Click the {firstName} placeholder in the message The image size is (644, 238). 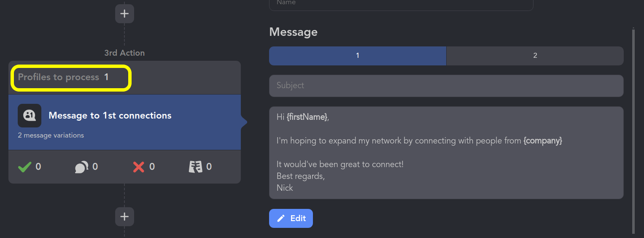click(307, 117)
